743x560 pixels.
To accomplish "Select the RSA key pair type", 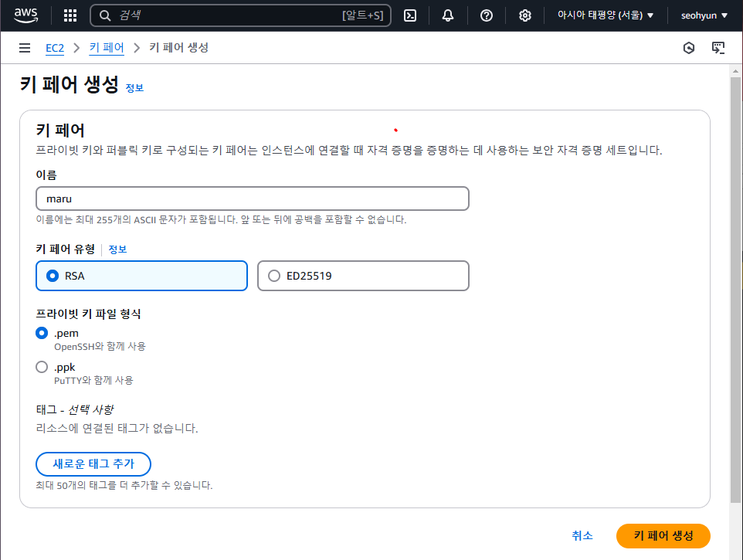I will 141,276.
